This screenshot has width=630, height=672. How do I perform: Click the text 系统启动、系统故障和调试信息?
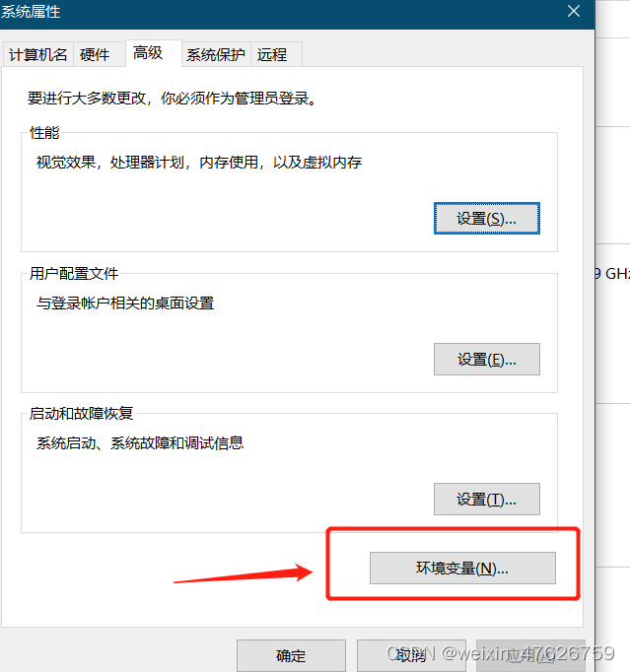[140, 443]
